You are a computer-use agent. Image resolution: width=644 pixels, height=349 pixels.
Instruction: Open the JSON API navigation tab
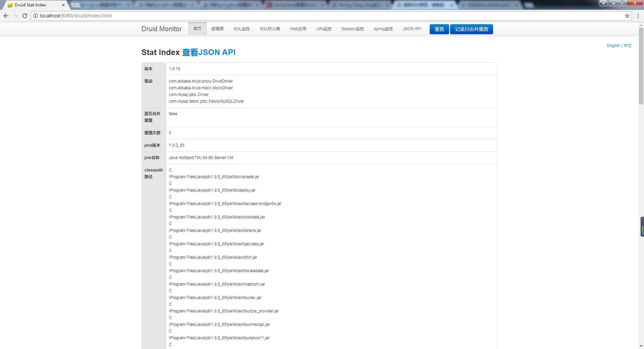click(412, 29)
